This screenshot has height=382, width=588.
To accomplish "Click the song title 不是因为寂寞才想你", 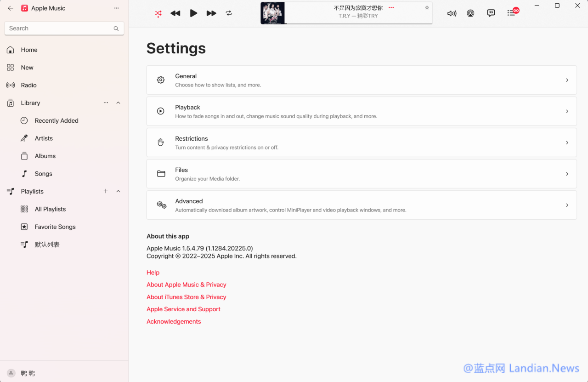I will [358, 8].
